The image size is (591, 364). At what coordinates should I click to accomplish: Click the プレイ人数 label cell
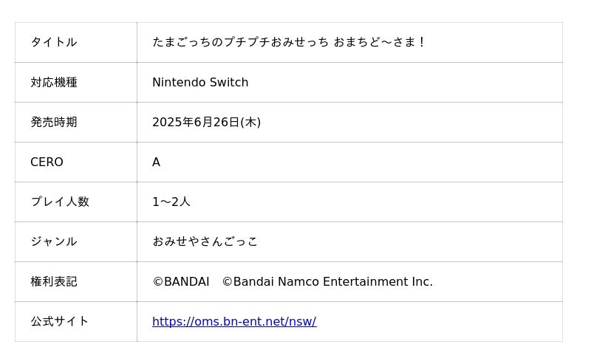point(59,202)
